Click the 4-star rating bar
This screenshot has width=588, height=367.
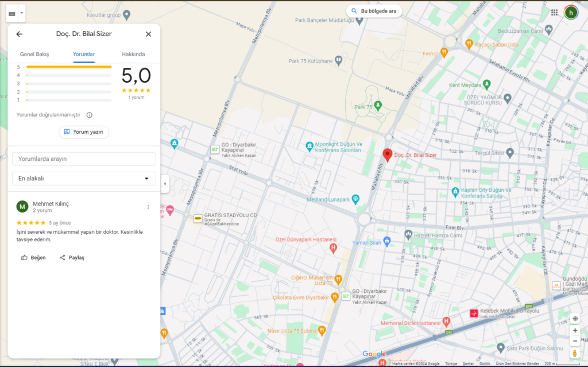pos(69,75)
